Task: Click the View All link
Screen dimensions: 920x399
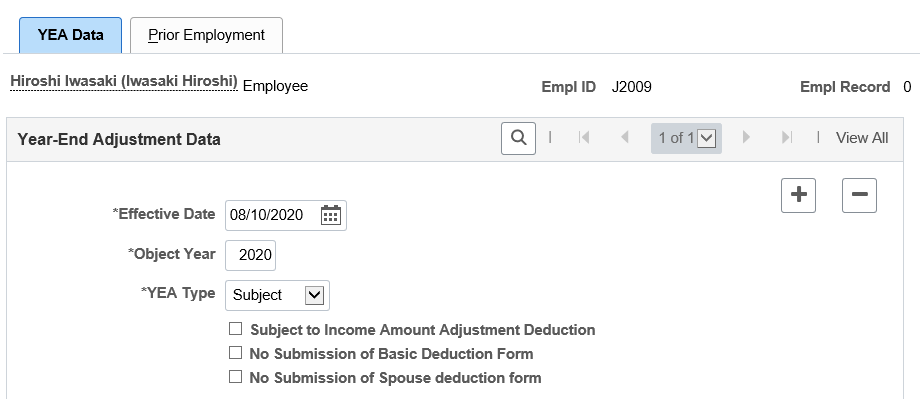Action: [x=862, y=138]
